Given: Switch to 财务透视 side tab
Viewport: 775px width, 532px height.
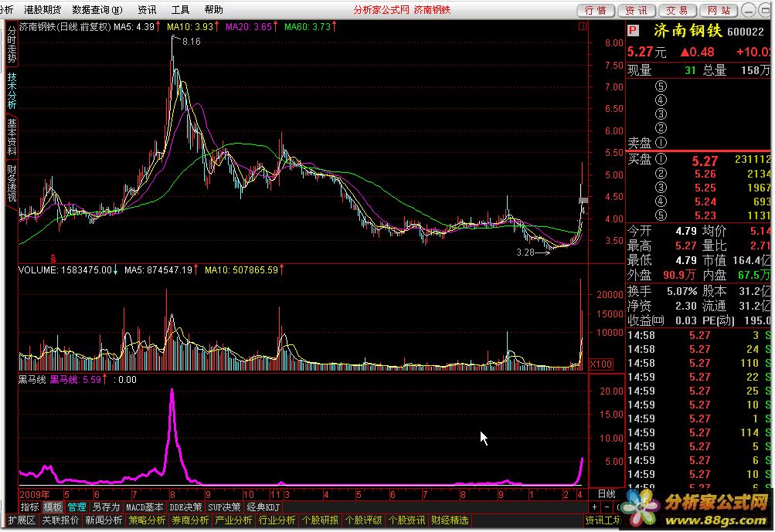Looking at the screenshot, I should [12, 183].
